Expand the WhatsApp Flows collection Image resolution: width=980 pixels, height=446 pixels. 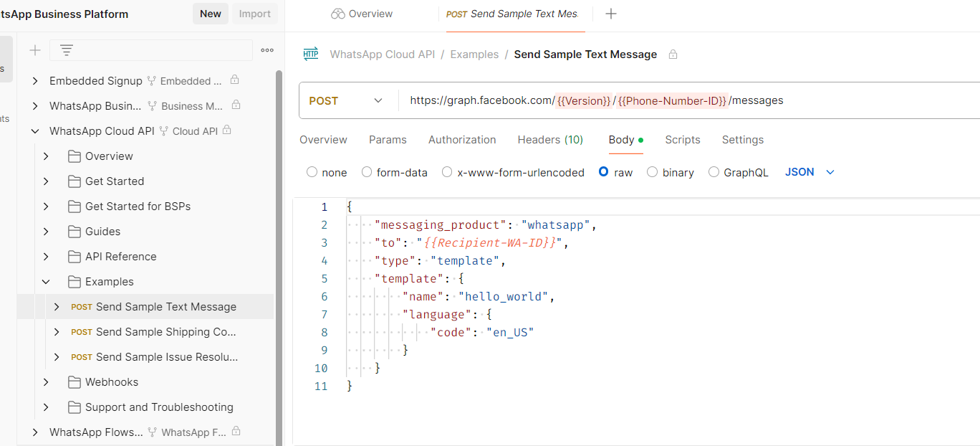(x=35, y=432)
